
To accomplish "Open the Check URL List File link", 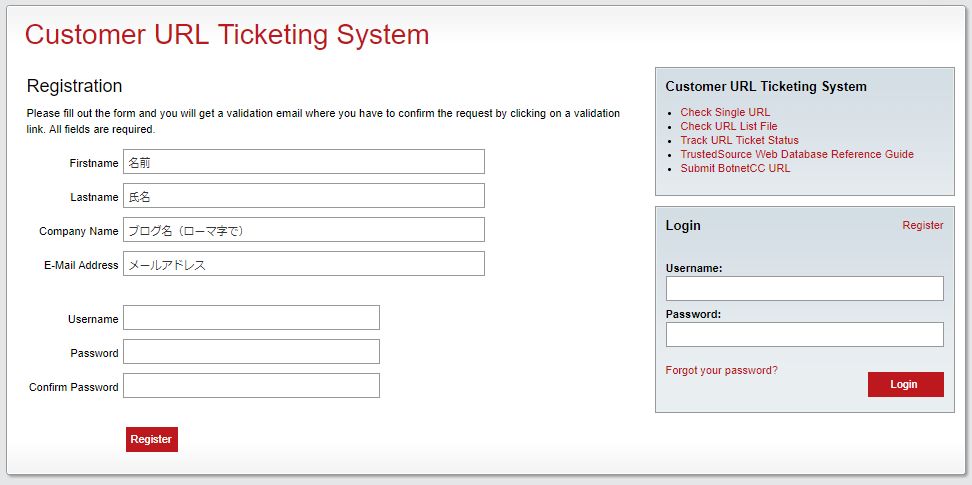I will 729,126.
